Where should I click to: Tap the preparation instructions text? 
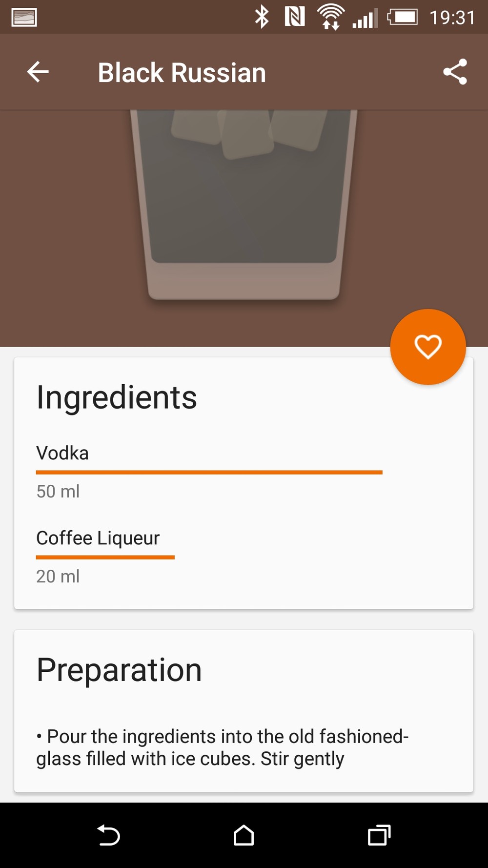[x=222, y=747]
